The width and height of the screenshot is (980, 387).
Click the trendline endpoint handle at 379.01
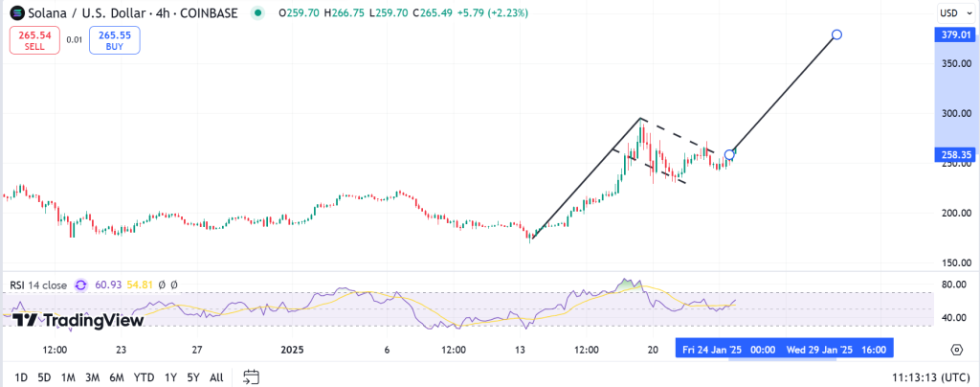(x=836, y=34)
